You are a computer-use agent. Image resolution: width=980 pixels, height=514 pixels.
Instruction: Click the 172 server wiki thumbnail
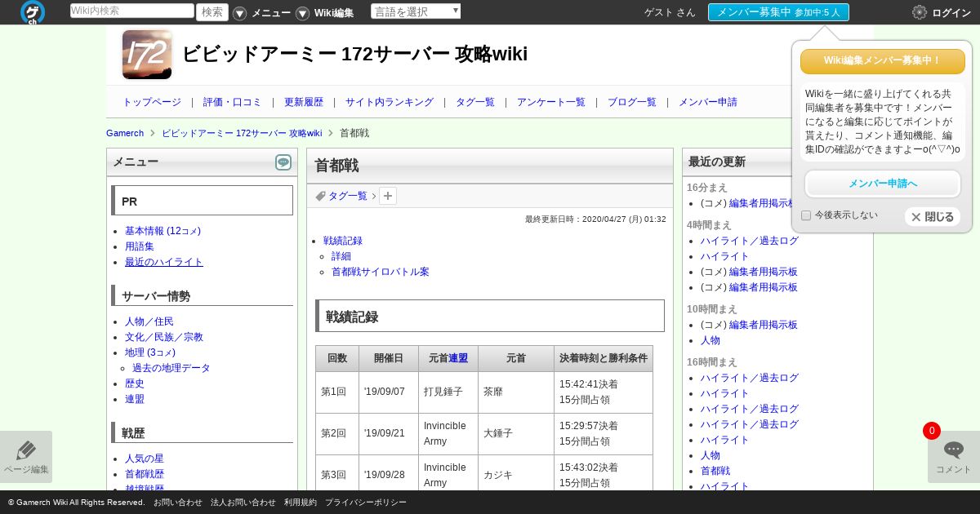click(x=147, y=55)
